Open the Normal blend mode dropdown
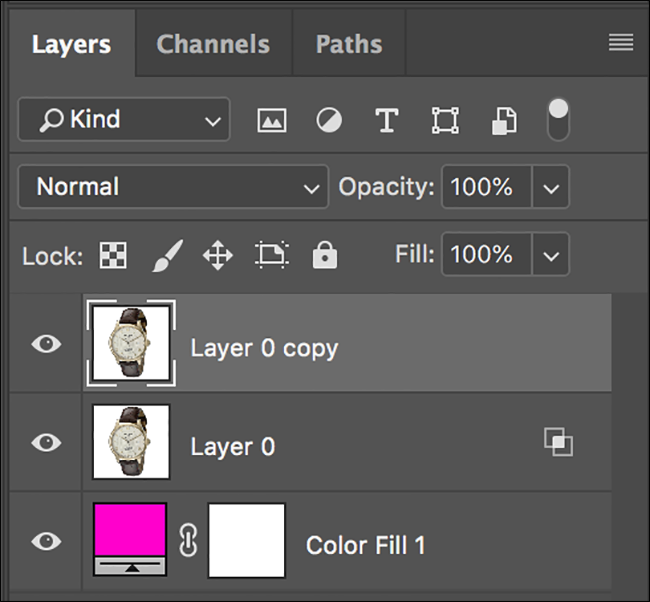 (173, 187)
